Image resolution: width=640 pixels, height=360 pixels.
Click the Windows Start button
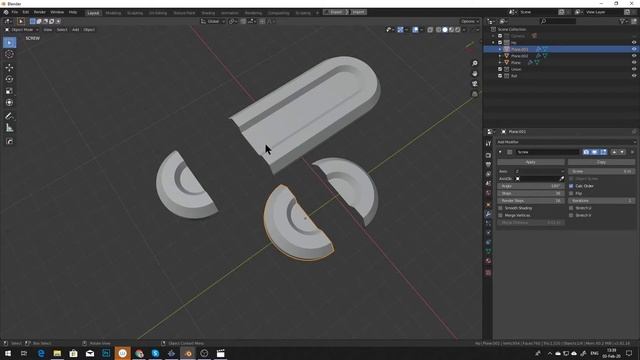pyautogui.click(x=8, y=353)
